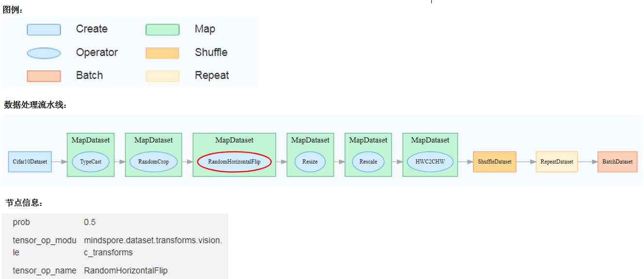Select the Resize operator ellipse
The image size is (644, 279).
[310, 162]
